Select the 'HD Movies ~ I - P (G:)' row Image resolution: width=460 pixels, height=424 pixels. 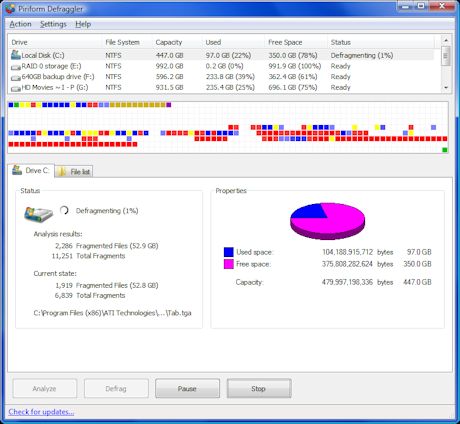221,87
